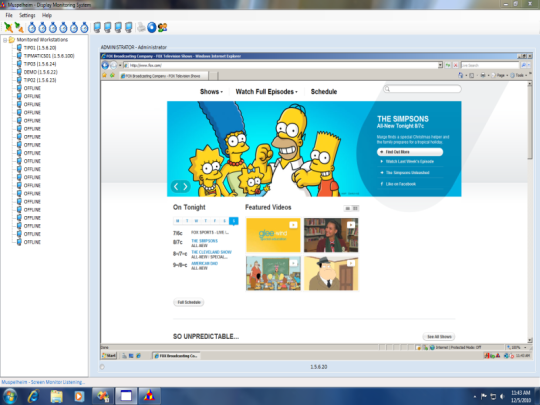Image resolution: width=540 pixels, height=405 pixels.
Task: Open the Watch Full Episodes dropdown
Action: pos(267,92)
